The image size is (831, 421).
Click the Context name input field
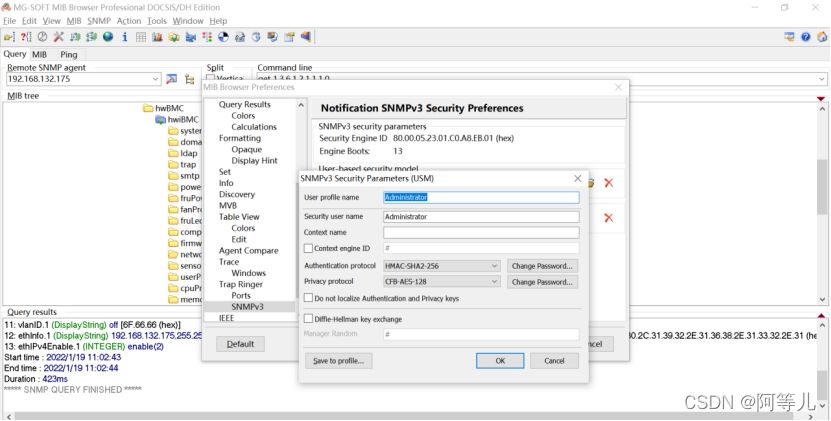coord(481,232)
